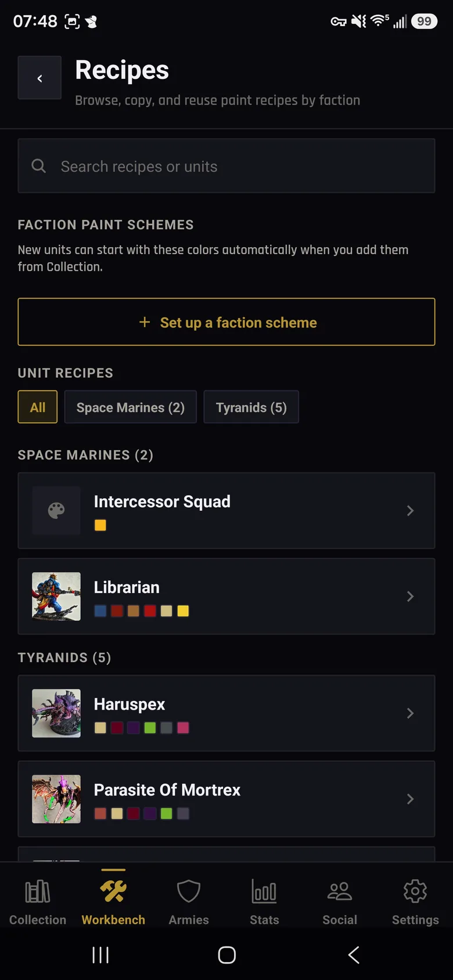
Task: Open the Armies shield icon
Action: (189, 891)
